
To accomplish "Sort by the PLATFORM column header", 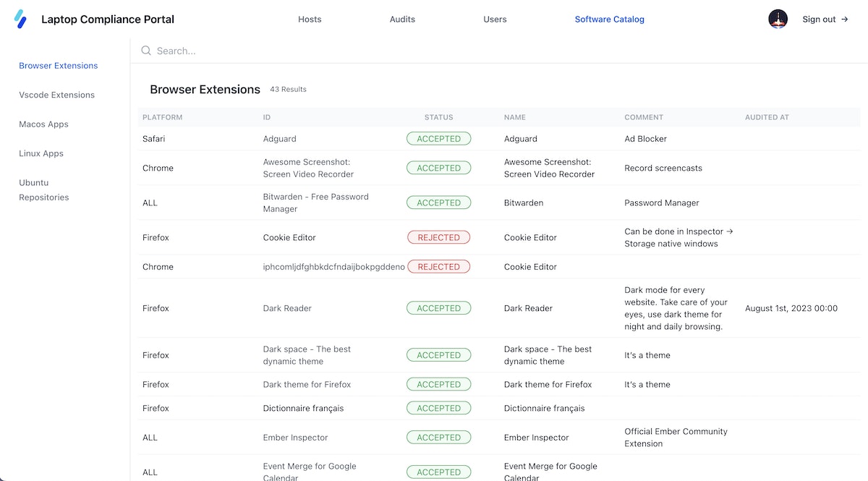I will click(x=162, y=117).
